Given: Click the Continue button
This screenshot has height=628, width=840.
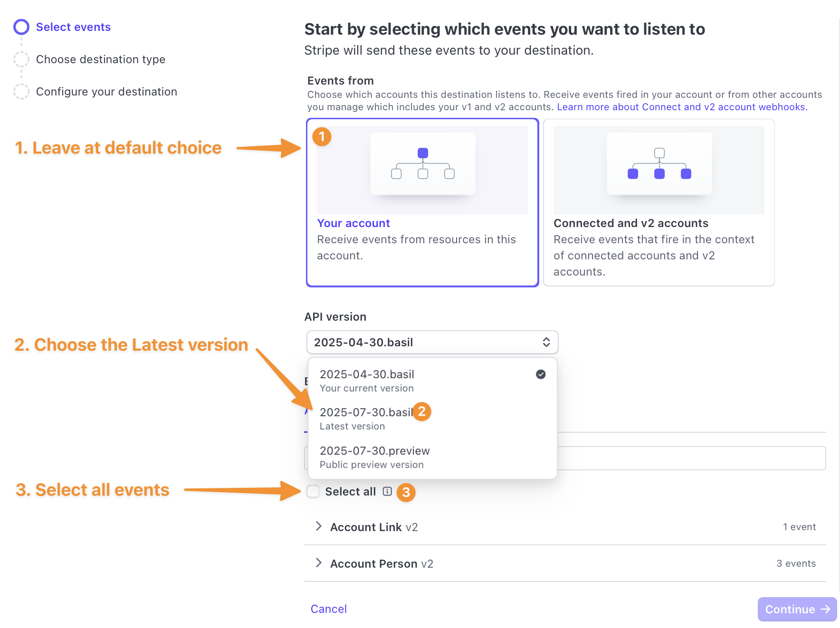Looking at the screenshot, I should click(797, 609).
